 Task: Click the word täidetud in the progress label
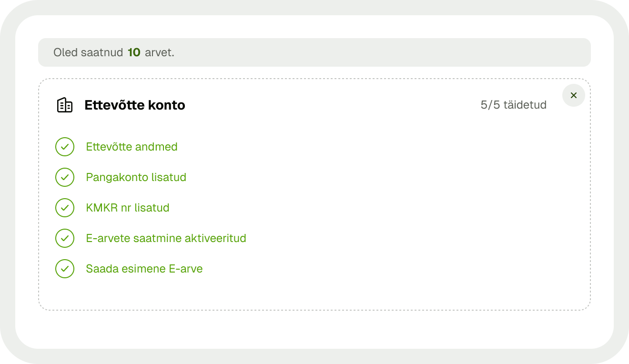[x=525, y=105]
